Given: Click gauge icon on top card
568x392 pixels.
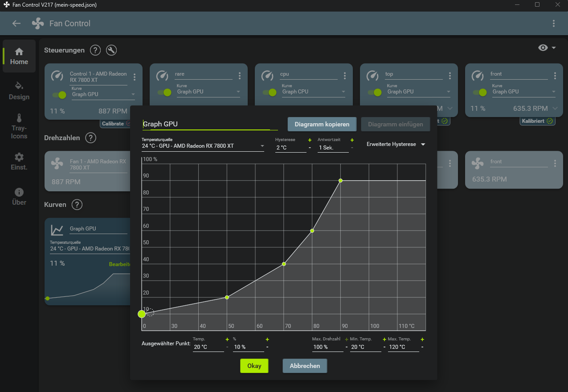Looking at the screenshot, I should 372,76.
